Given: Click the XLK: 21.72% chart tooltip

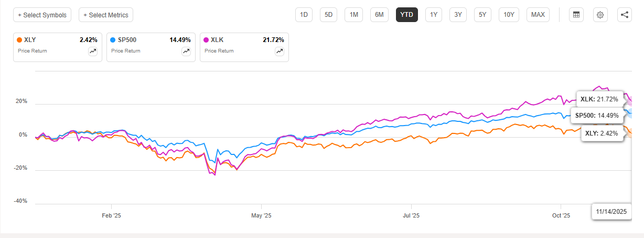Looking at the screenshot, I should point(599,99).
